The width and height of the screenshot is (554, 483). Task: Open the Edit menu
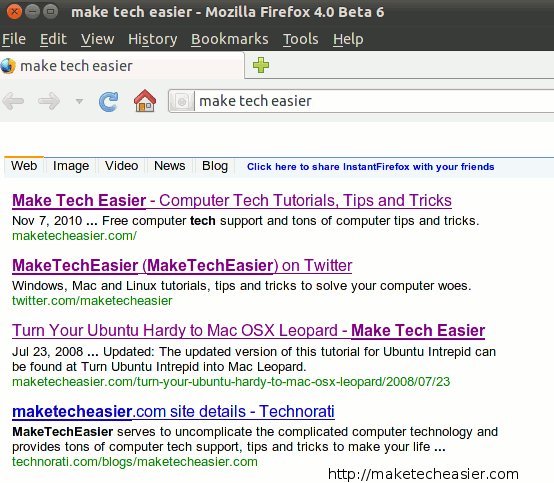(x=53, y=39)
